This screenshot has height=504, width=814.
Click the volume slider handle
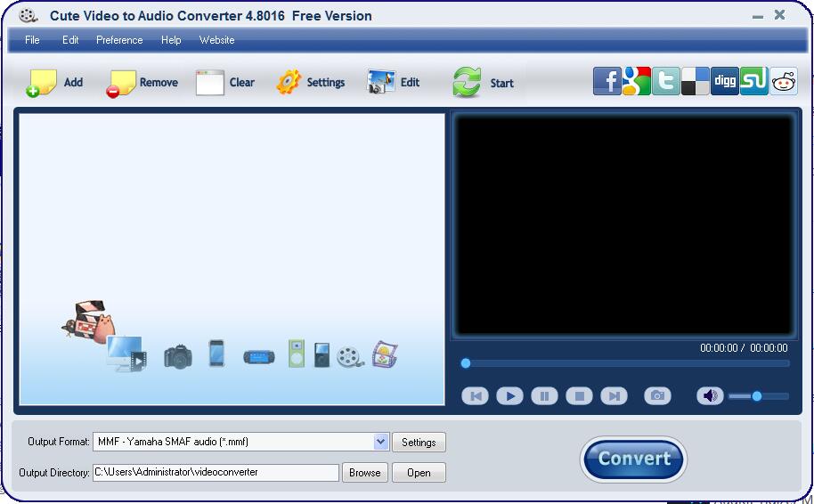757,396
